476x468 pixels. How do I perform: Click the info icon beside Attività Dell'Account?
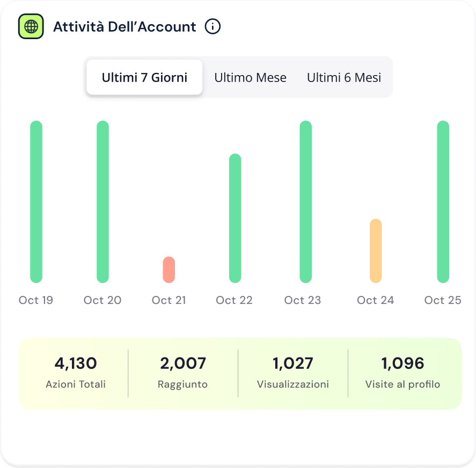tap(213, 26)
